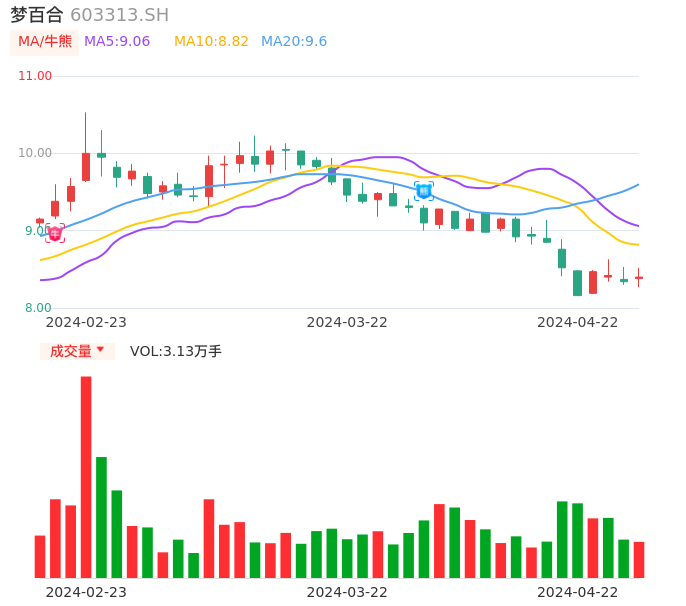Click the stock code 603313.SH
686x606 pixels.
119,15
